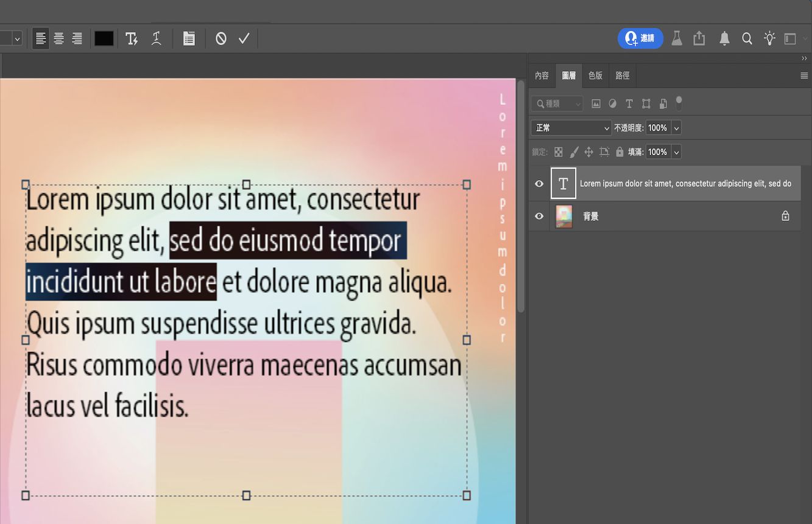
Task: Switch to the 內容 tab
Action: tap(542, 75)
